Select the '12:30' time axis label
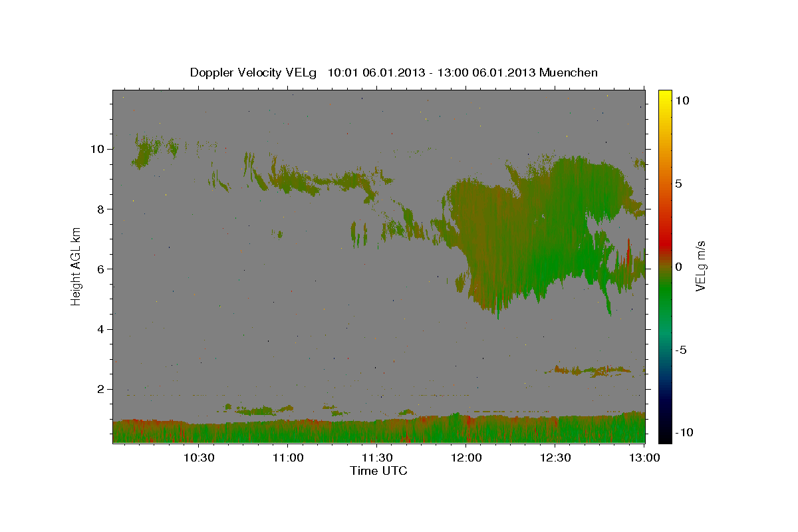 [555, 458]
